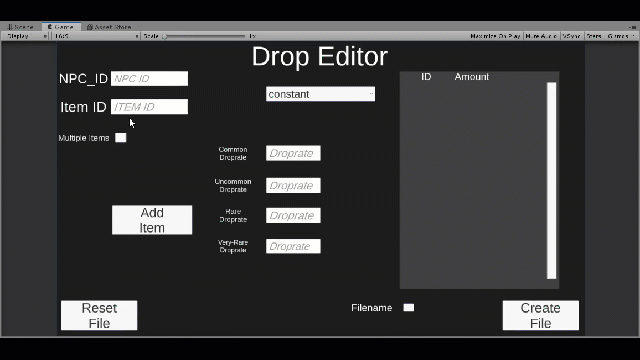Switch to the Scene tab

[20, 27]
